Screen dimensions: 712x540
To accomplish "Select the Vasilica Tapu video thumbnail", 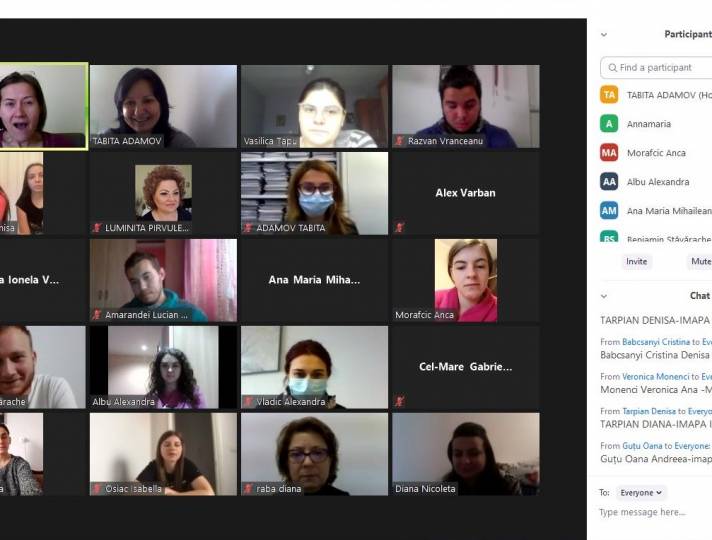I will (315, 106).
